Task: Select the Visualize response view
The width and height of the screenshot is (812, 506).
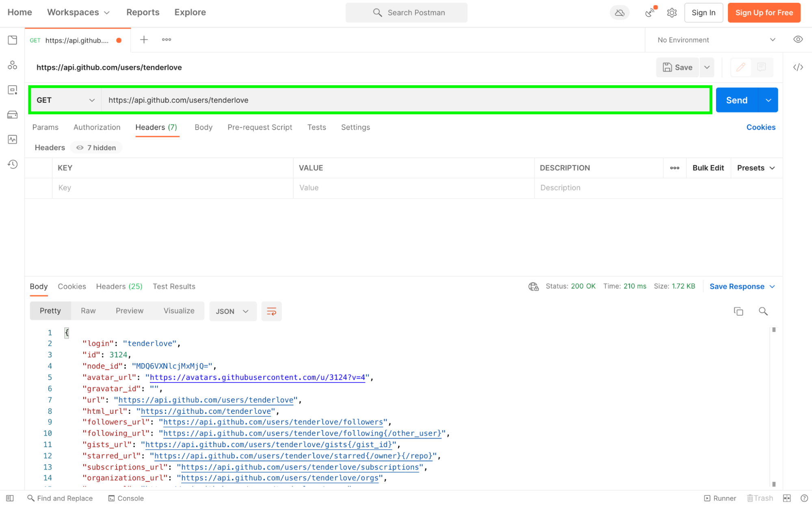Action: 179,311
